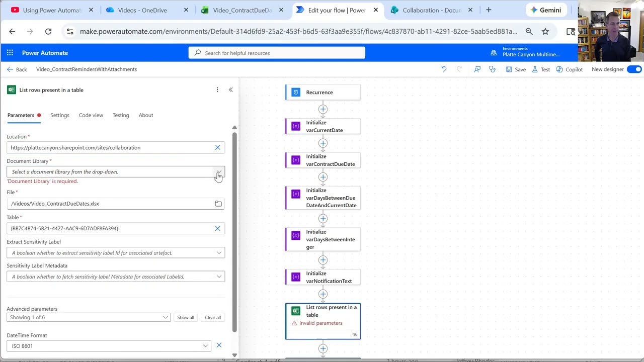Click the search for helpful resources box
Image resolution: width=644 pixels, height=362 pixels.
pyautogui.click(x=277, y=53)
